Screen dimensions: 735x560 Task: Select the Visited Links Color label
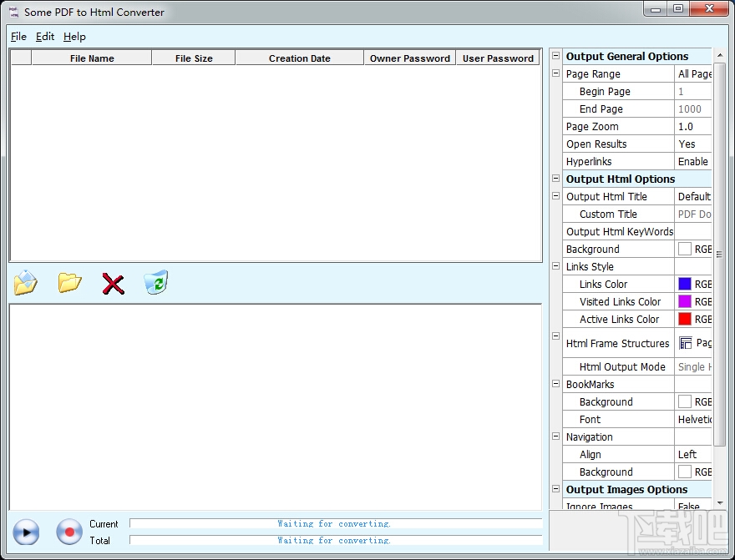pyautogui.click(x=620, y=301)
